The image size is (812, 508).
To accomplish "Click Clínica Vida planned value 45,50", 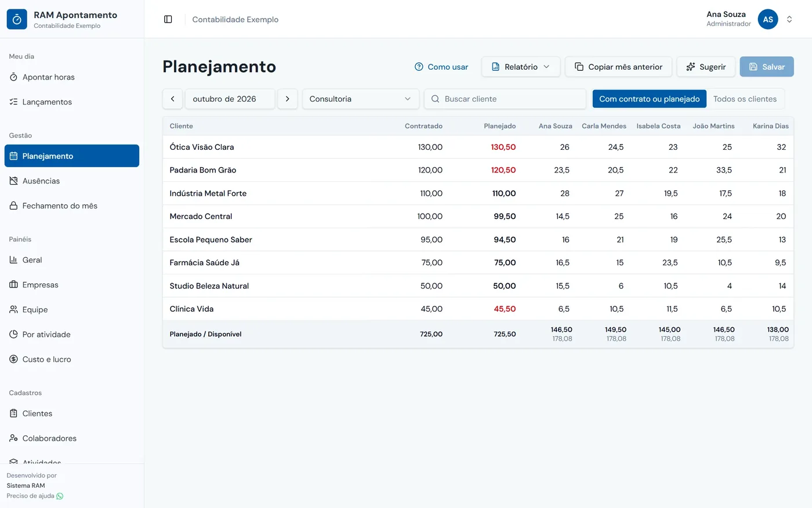I will pyautogui.click(x=505, y=309).
